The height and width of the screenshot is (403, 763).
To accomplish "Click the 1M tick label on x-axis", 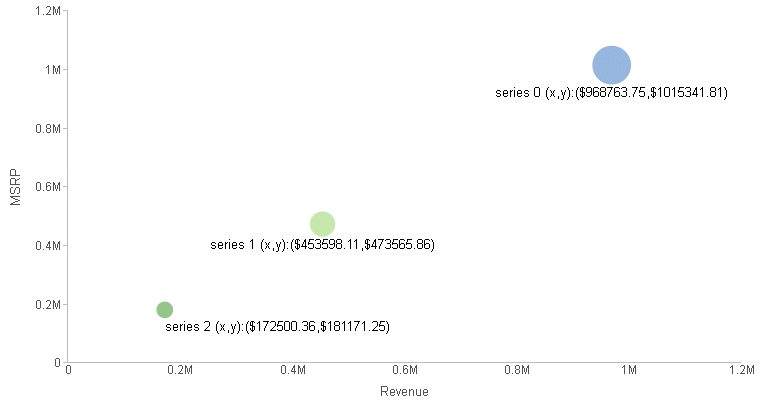I will click(629, 370).
